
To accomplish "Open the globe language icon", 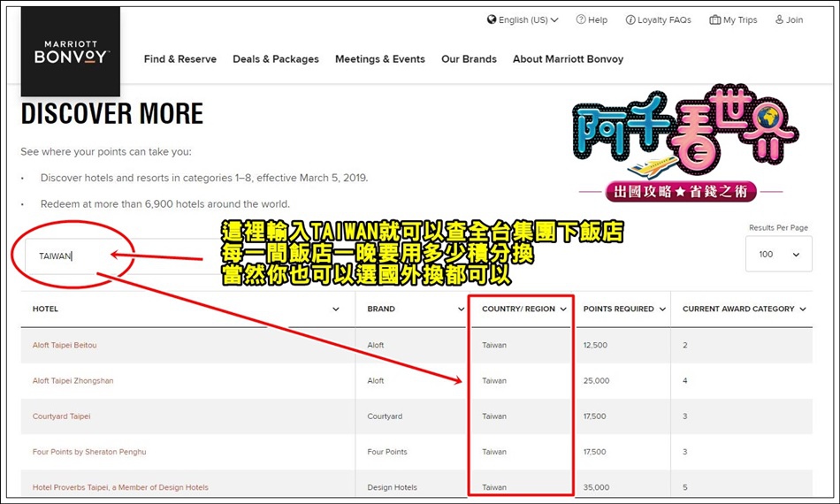I will [492, 19].
